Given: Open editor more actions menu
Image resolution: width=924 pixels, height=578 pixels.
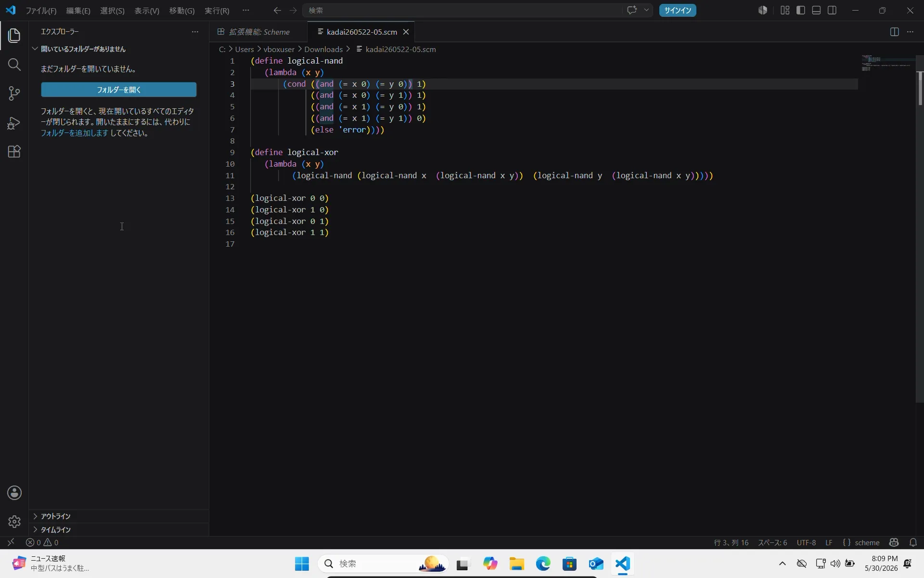Looking at the screenshot, I should (910, 32).
